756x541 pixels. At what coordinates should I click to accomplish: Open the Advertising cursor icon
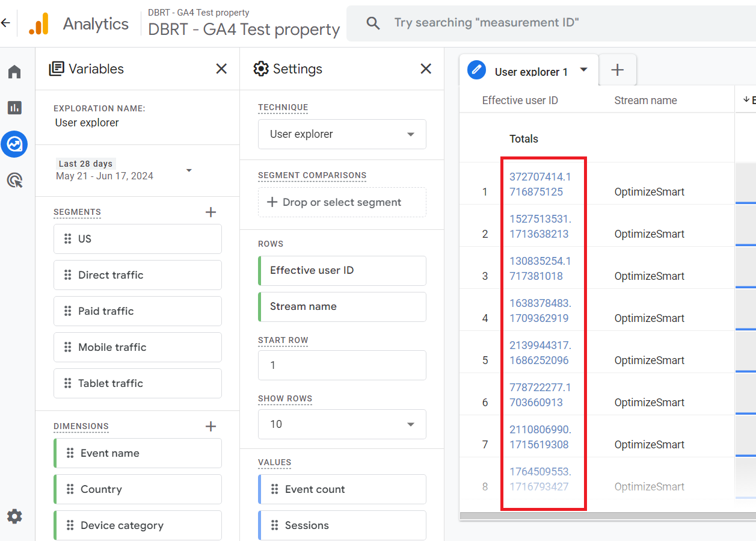(14, 180)
